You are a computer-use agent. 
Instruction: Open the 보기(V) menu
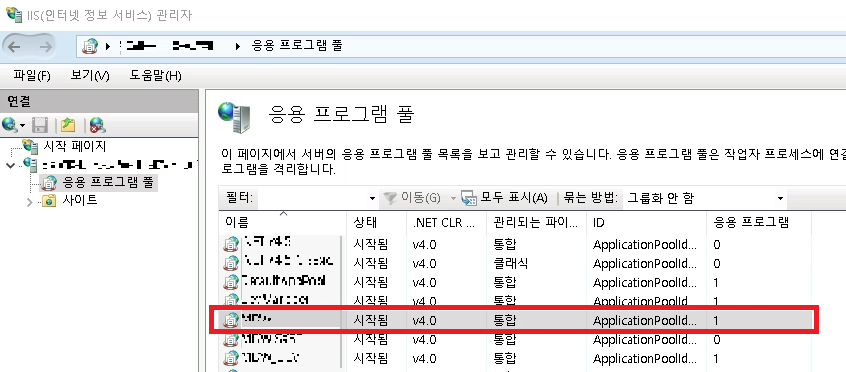click(90, 76)
